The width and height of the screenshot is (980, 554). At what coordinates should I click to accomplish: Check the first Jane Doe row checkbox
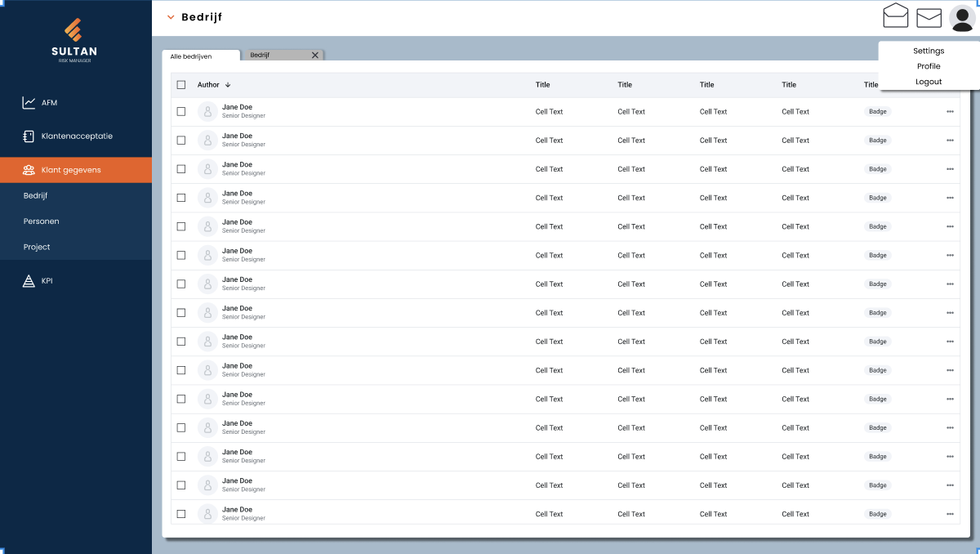[x=181, y=112]
